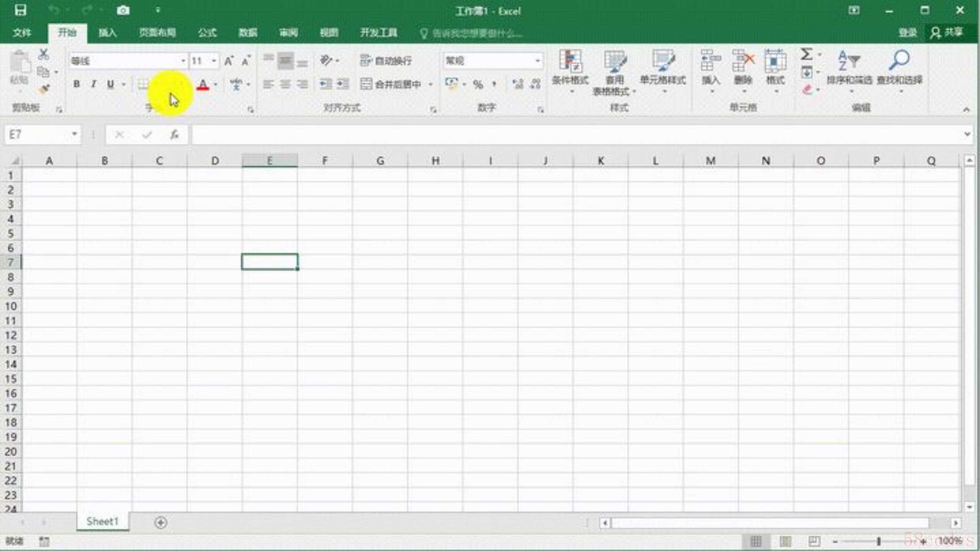The height and width of the screenshot is (551, 980).
Task: Toggle Wrap Text (自动换行)
Action: click(386, 60)
